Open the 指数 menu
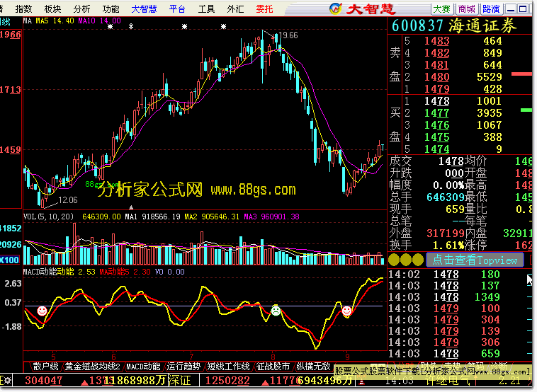 (23, 9)
